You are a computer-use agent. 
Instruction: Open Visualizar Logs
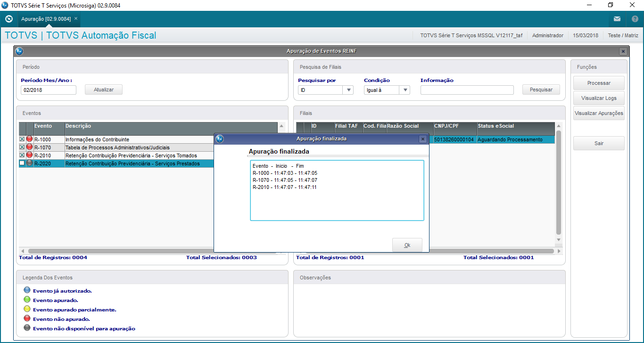[599, 98]
